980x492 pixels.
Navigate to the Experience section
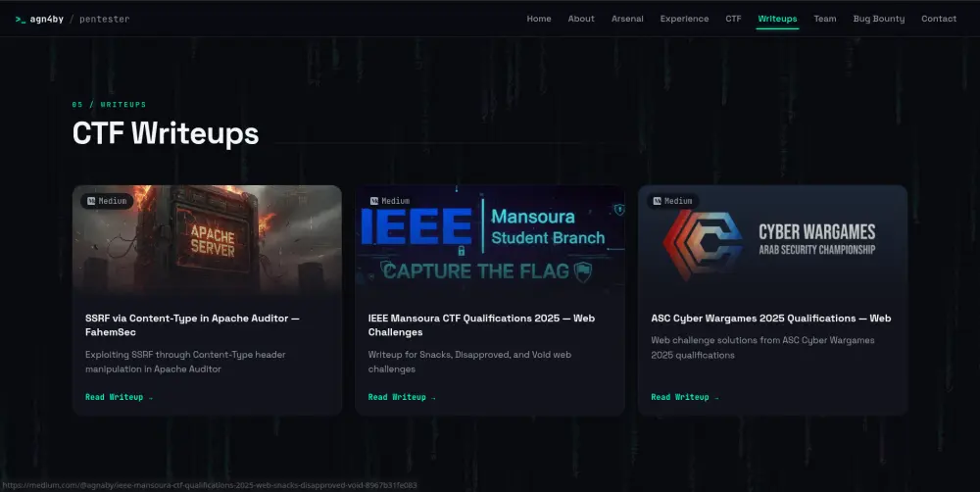pos(684,19)
